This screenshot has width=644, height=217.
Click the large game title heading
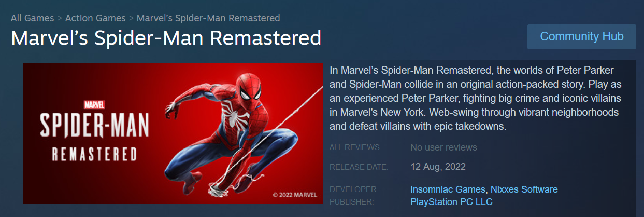pyautogui.click(x=166, y=39)
